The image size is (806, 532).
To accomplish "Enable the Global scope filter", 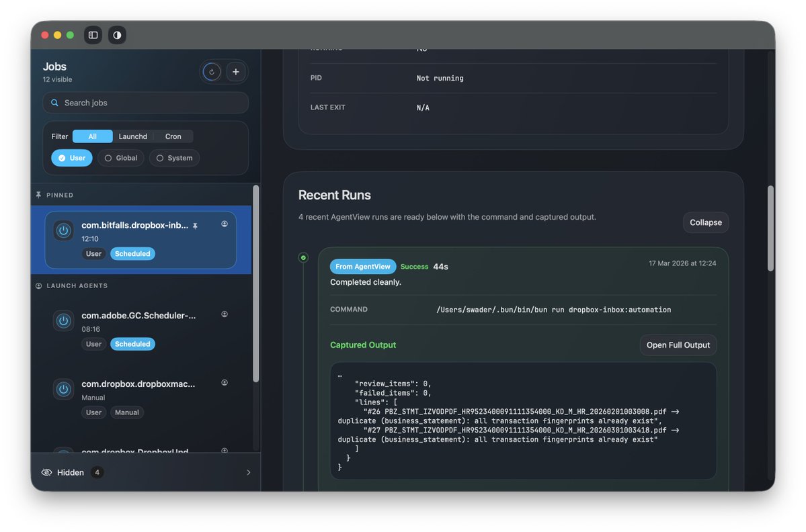I will (121, 158).
